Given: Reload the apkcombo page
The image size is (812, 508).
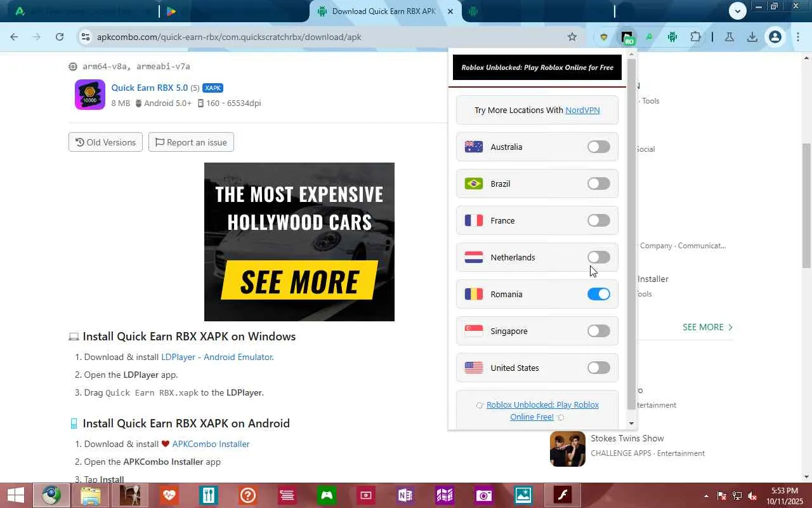Looking at the screenshot, I should pos(60,37).
